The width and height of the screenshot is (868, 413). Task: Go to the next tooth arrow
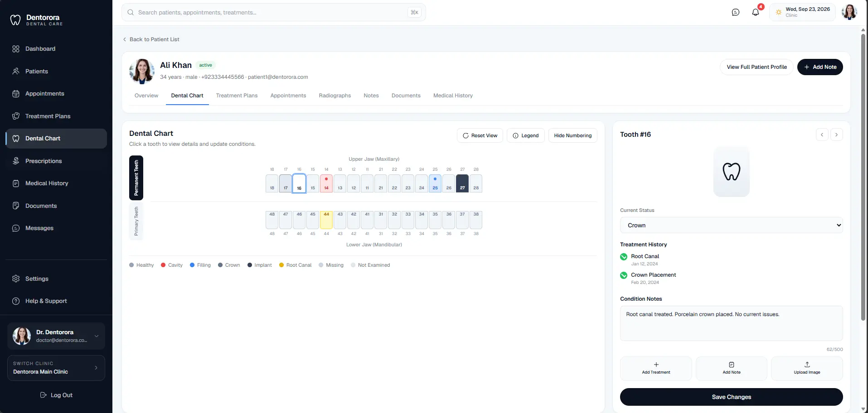click(837, 134)
